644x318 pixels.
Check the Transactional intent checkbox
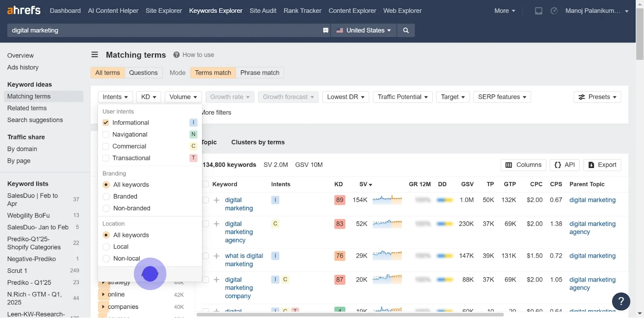point(106,158)
